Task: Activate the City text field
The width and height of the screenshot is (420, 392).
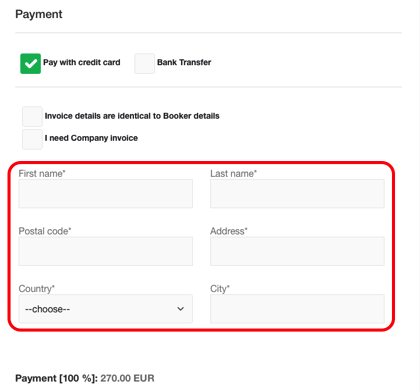Action: tap(297, 309)
